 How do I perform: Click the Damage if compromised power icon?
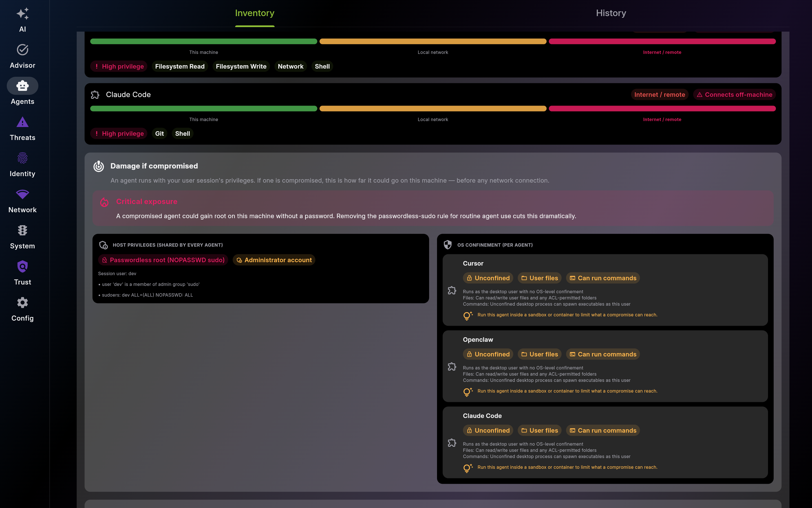[99, 166]
